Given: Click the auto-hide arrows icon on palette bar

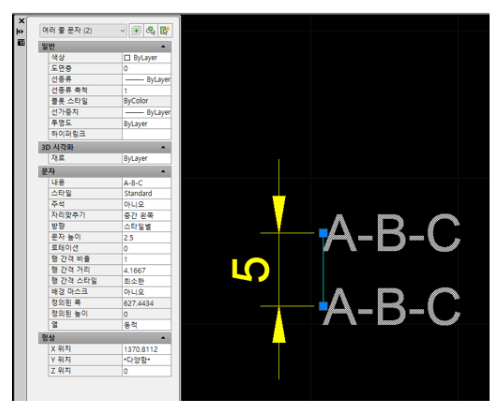Looking at the screenshot, I should pos(20,31).
